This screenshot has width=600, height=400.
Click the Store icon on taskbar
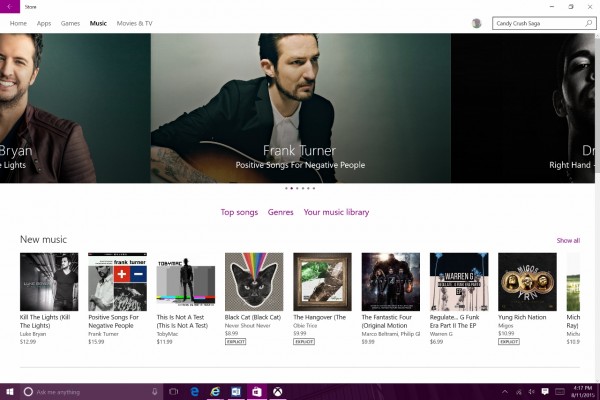pyautogui.click(x=257, y=392)
